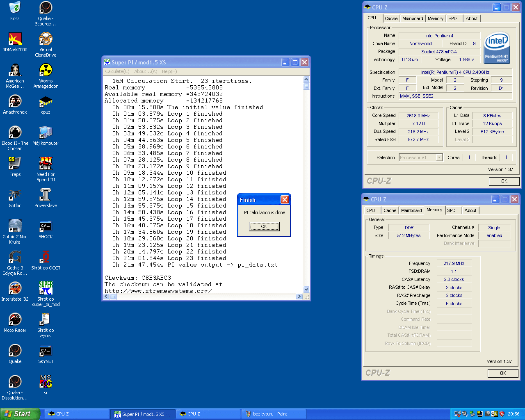Open the SKYNET command shortcut

click(46, 354)
